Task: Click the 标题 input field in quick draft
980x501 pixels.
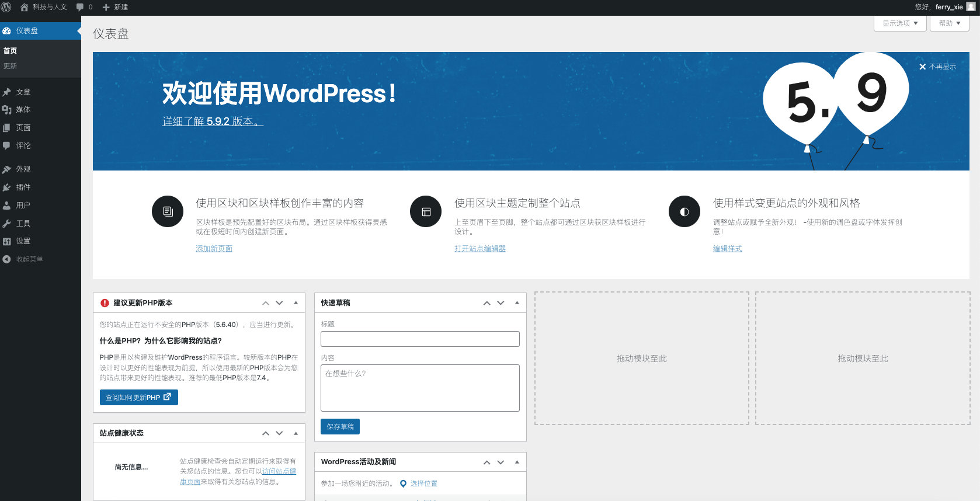Action: (x=420, y=339)
